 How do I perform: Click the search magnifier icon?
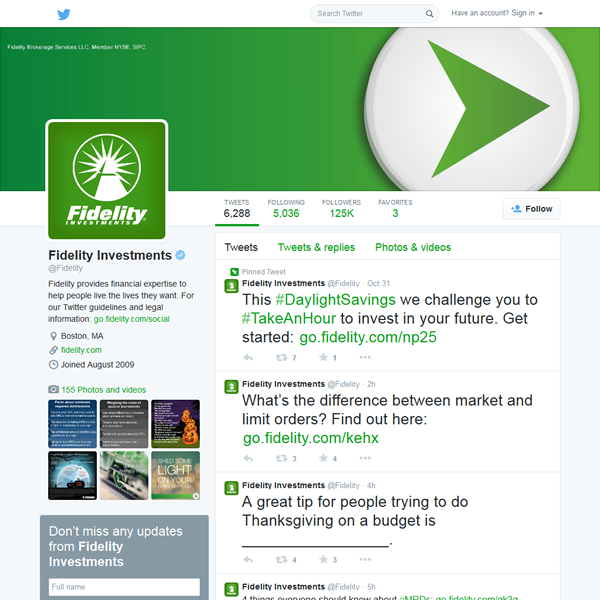429,14
